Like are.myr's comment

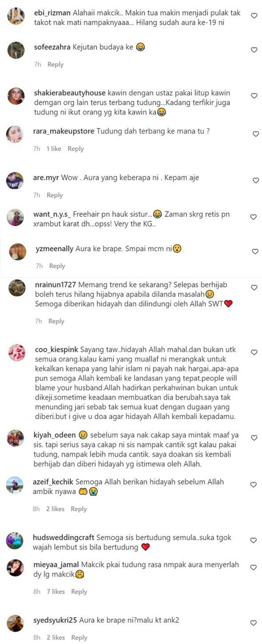255,180
